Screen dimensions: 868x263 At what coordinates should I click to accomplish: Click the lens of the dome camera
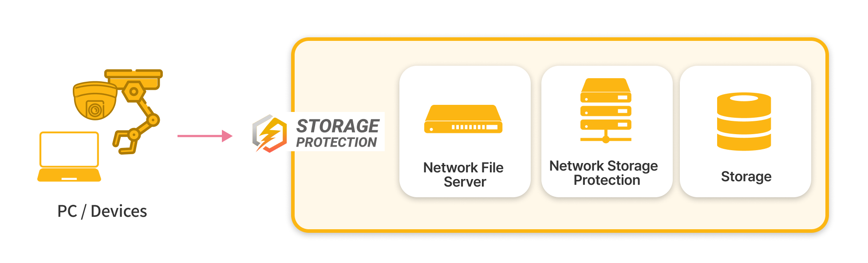pyautogui.click(x=95, y=109)
